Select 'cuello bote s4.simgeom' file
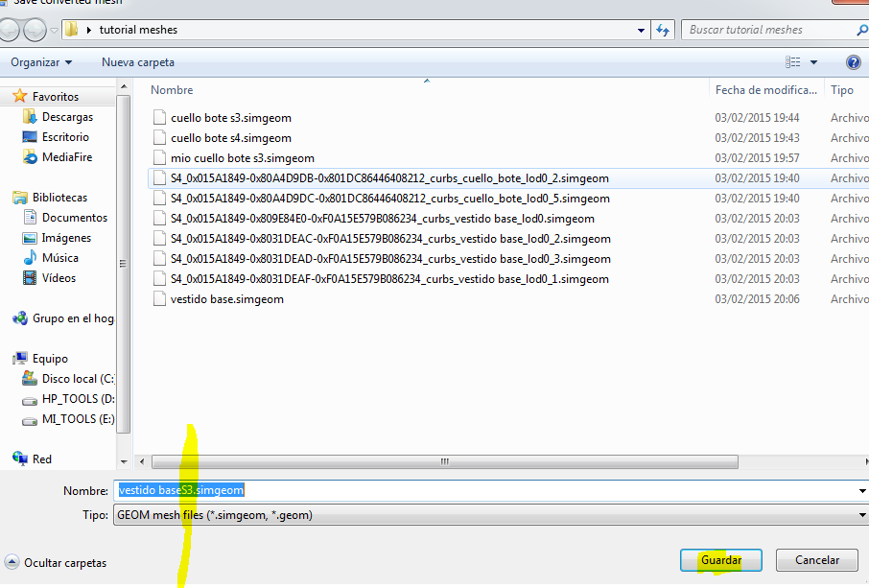The height and width of the screenshot is (588, 869). click(230, 138)
